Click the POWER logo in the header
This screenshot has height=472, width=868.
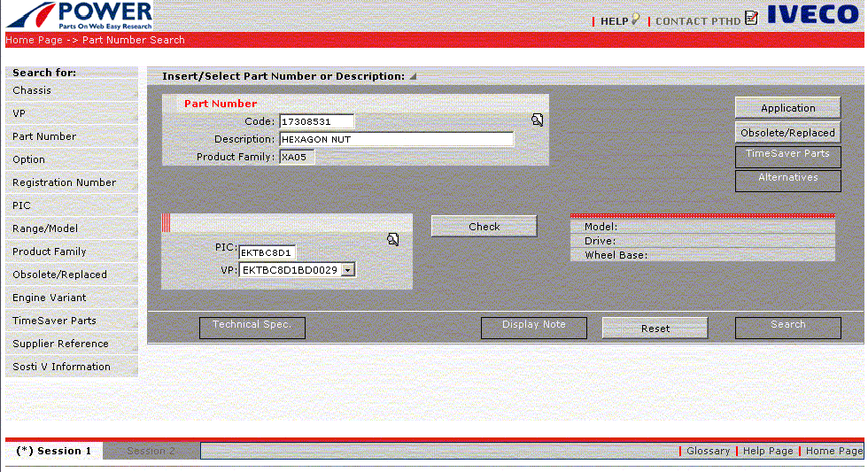pyautogui.click(x=78, y=16)
